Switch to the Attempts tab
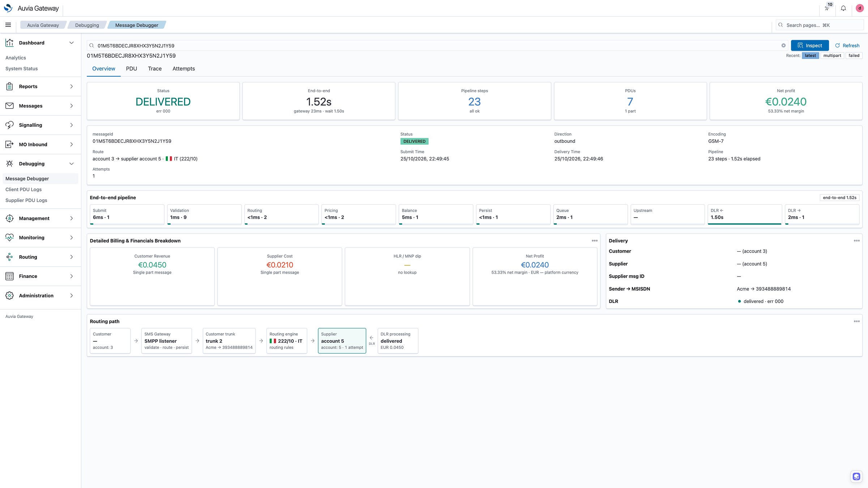 (183, 69)
